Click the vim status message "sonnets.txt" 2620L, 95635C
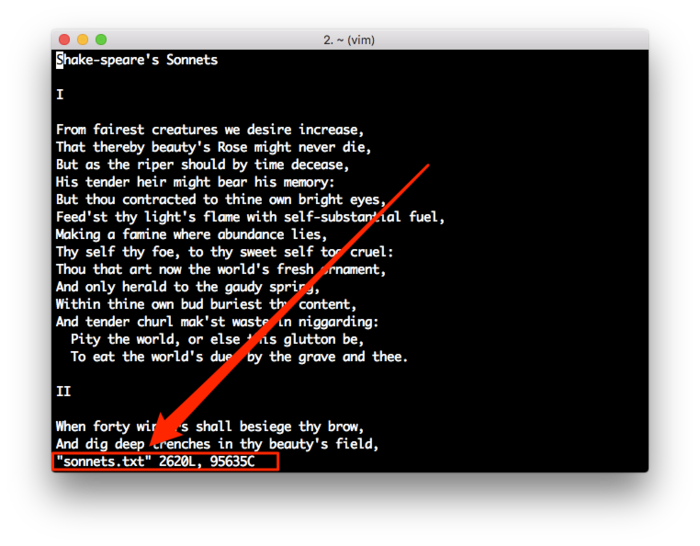700x546 pixels. pyautogui.click(x=155, y=461)
